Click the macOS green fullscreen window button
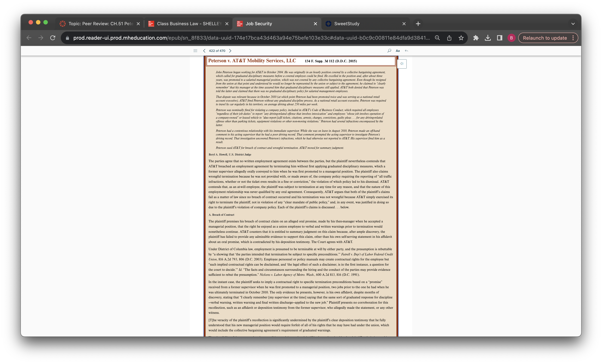Screen dimensions: 602x364 (45, 22)
